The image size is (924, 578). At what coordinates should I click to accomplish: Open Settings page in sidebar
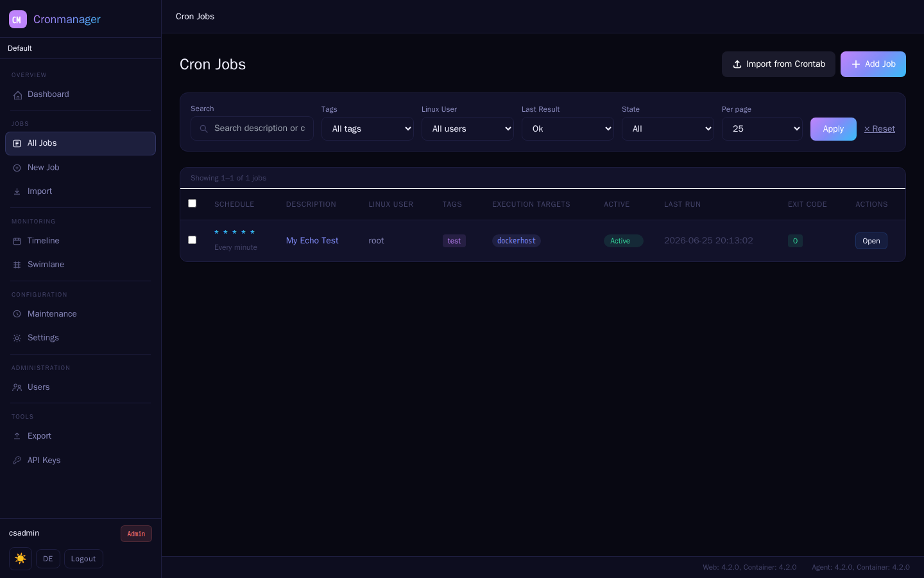pyautogui.click(x=80, y=338)
